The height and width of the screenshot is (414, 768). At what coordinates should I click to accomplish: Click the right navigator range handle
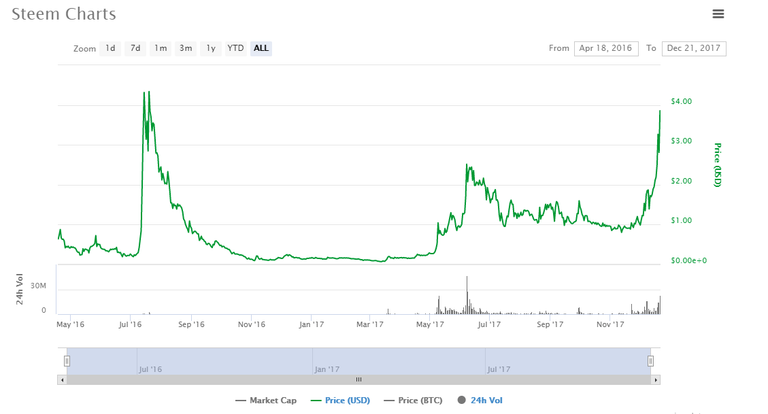(650, 361)
